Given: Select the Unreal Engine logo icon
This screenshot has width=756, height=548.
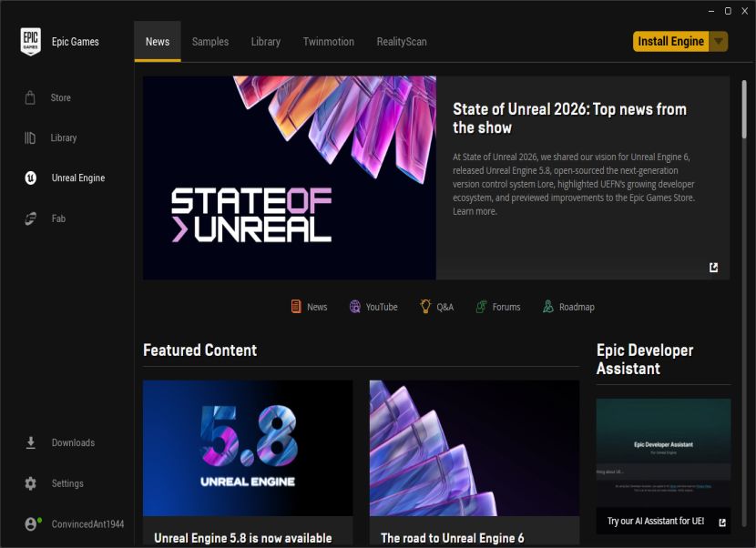Looking at the screenshot, I should [x=30, y=178].
